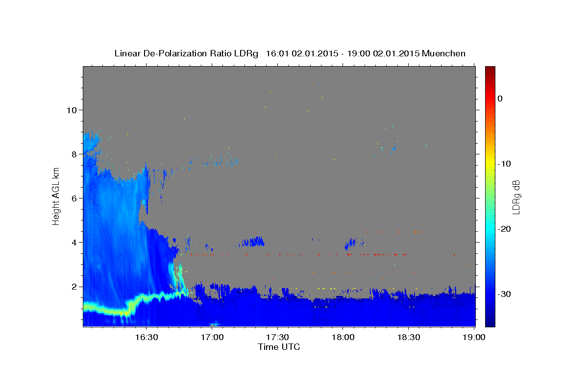This screenshot has height=392, width=588.
Task: Click the 4 km height tick label
Action: pos(74,242)
